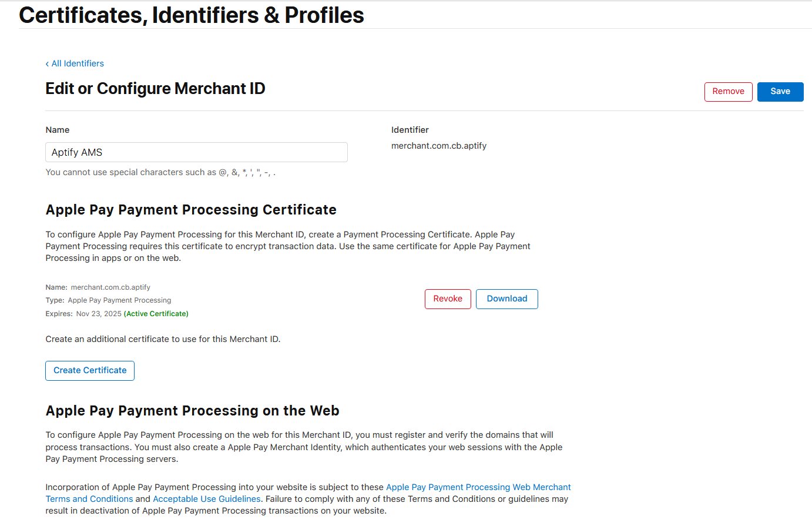The image size is (812, 523).
Task: Click the certificate Name: merchant.com.cb.aptify line
Action: [x=98, y=287]
